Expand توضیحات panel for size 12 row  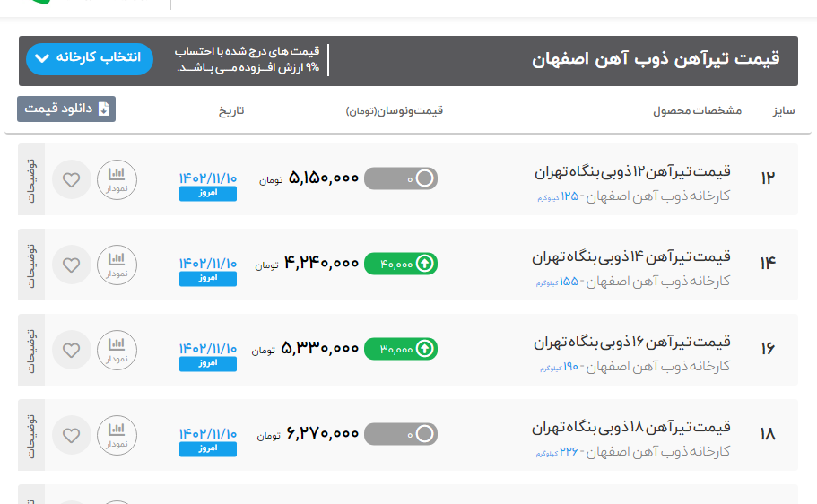pos(31,179)
